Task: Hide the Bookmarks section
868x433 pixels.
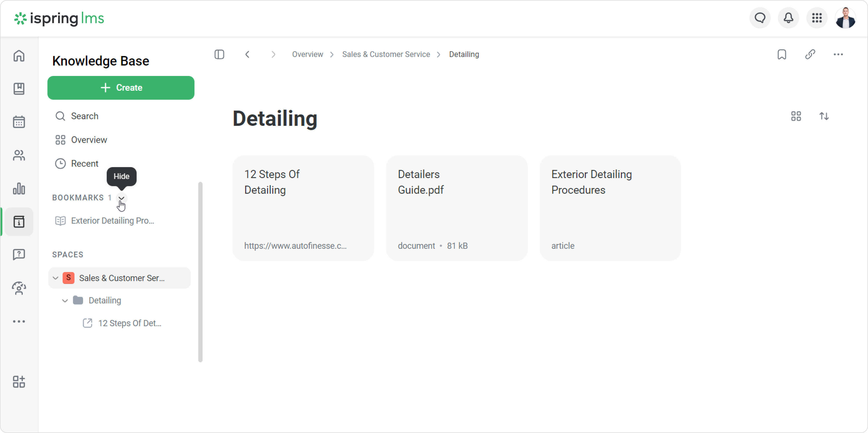Action: pos(122,198)
